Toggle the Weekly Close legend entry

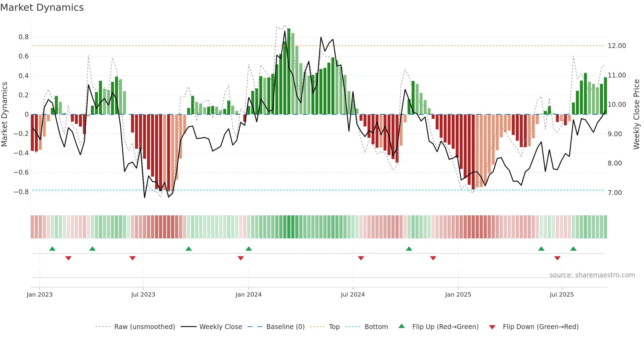coord(211,327)
